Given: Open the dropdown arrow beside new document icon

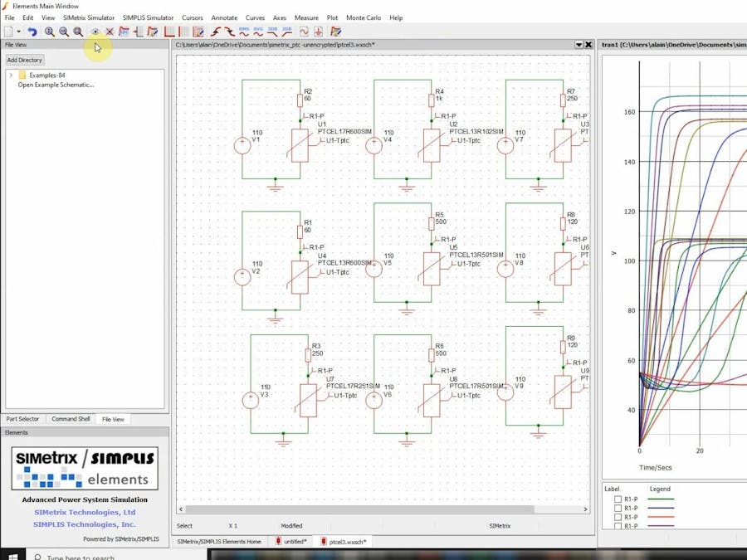Looking at the screenshot, I should pos(19,32).
